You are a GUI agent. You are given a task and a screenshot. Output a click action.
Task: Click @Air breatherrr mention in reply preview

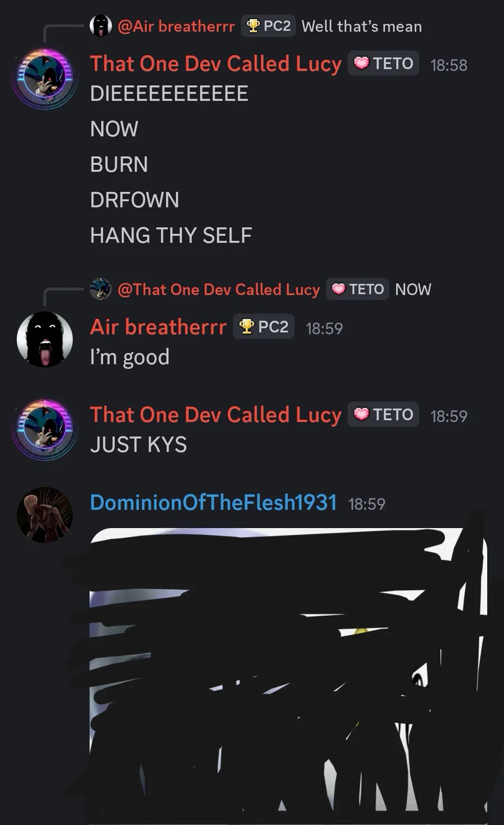pos(176,26)
